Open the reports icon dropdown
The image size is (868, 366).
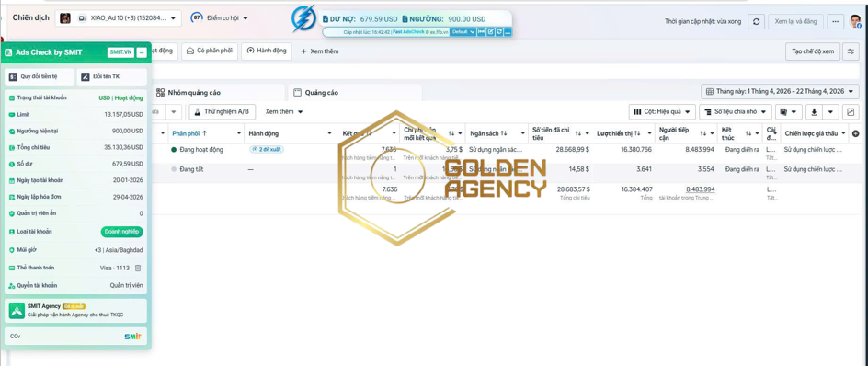(x=788, y=112)
